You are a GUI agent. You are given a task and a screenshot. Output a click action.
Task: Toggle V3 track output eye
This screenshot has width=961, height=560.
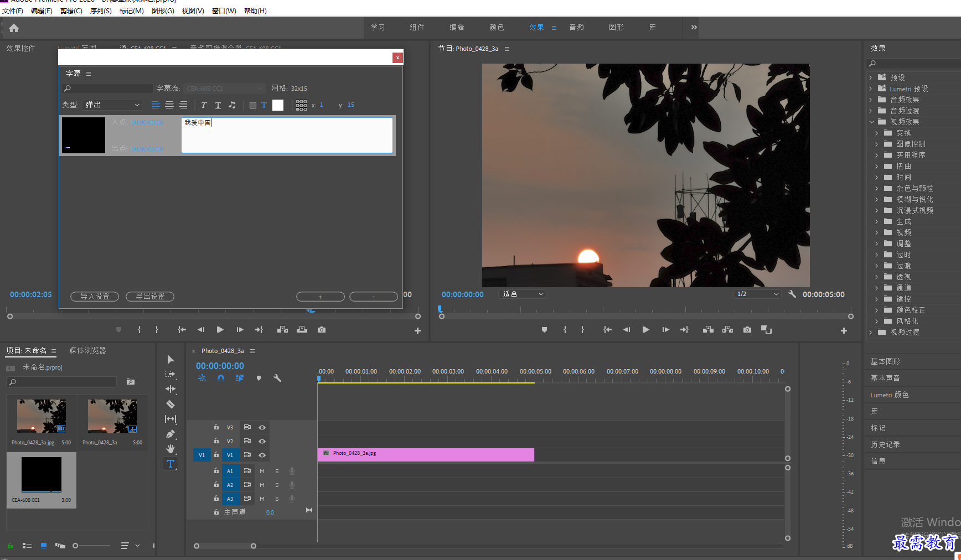click(x=262, y=427)
